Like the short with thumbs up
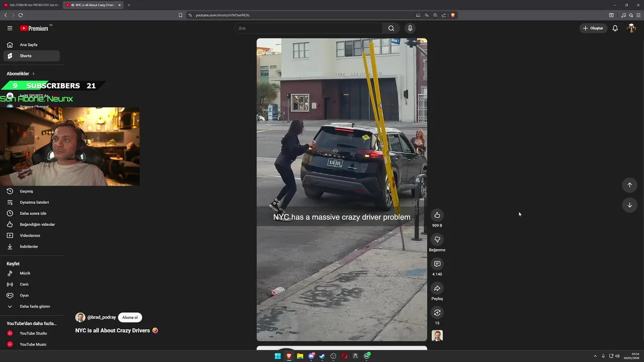Image resolution: width=644 pixels, height=362 pixels. coord(437,215)
